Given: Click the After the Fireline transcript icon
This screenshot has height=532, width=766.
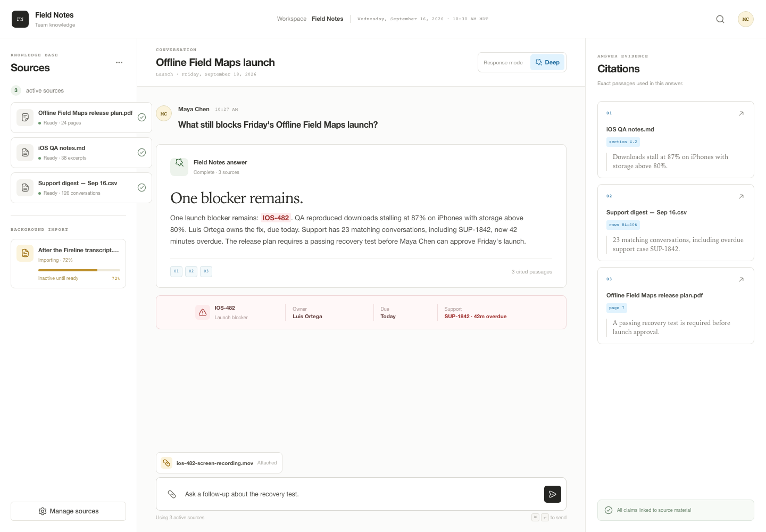Looking at the screenshot, I should (25, 254).
